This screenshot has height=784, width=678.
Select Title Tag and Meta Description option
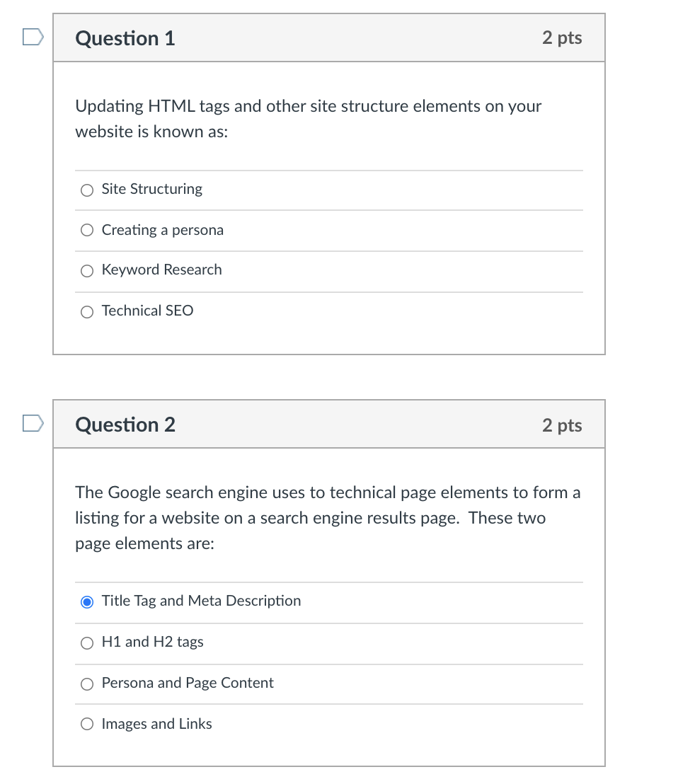tap(86, 601)
